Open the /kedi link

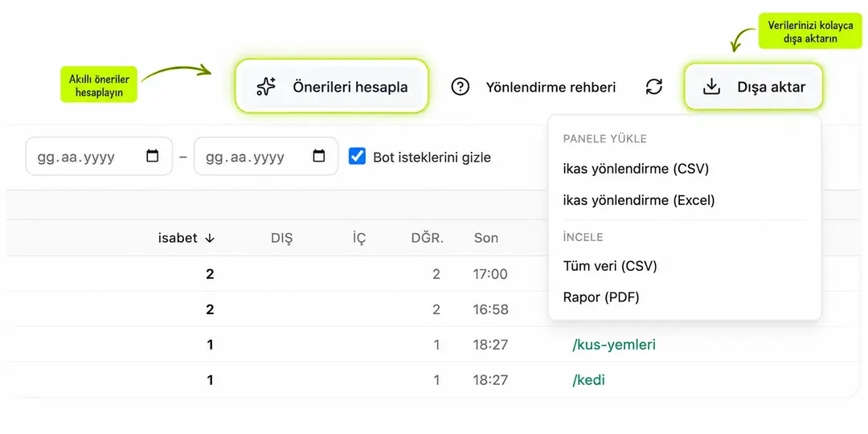(x=588, y=380)
